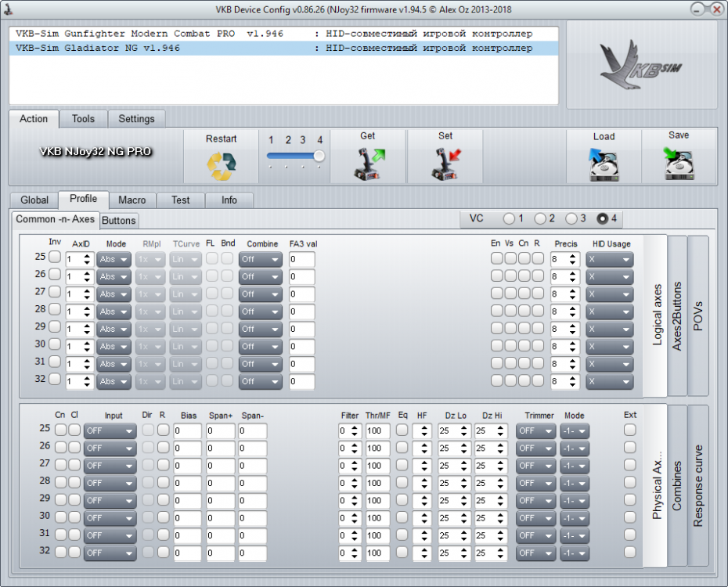The image size is (728, 587).
Task: Click the app icon in title bar
Action: tap(10, 9)
